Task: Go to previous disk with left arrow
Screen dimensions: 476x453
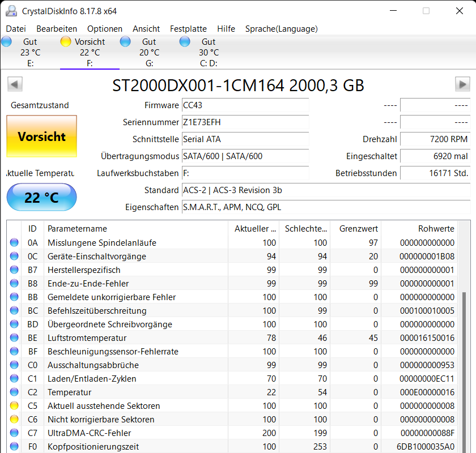Action: pos(15,84)
